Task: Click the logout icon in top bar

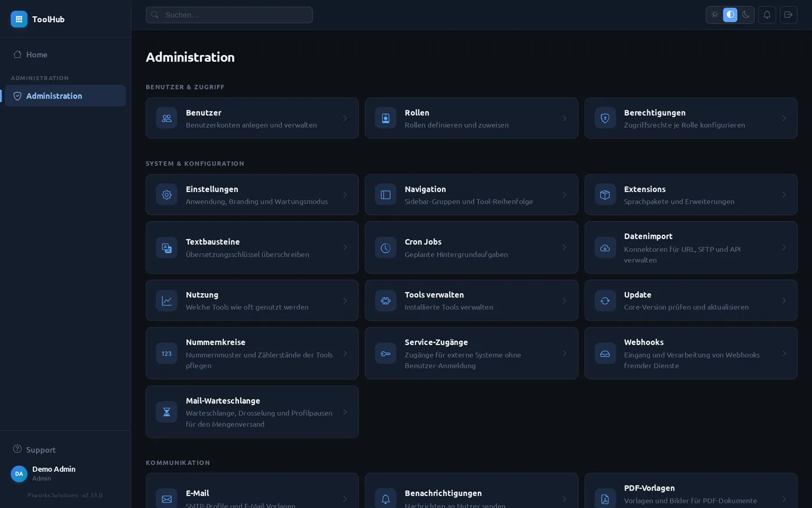Action: (x=788, y=15)
